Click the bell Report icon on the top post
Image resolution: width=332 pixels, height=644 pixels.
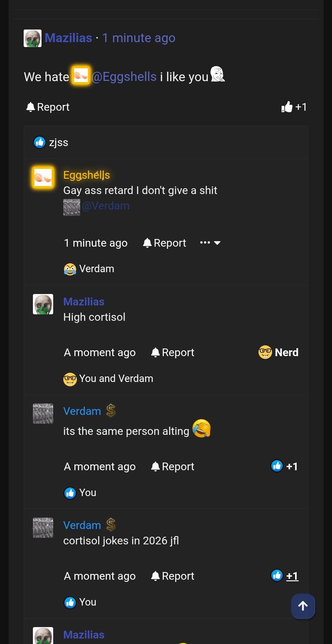point(31,107)
